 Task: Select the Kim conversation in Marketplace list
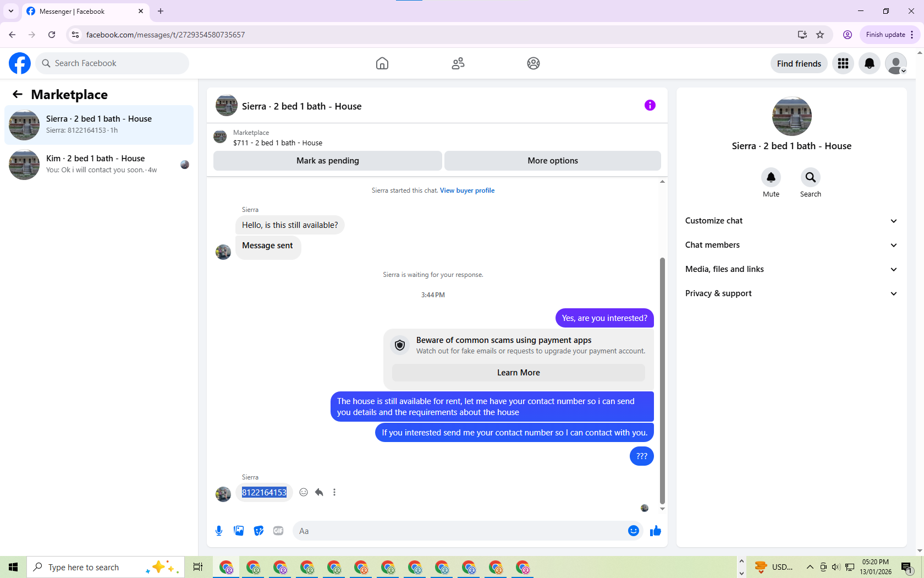(x=99, y=165)
